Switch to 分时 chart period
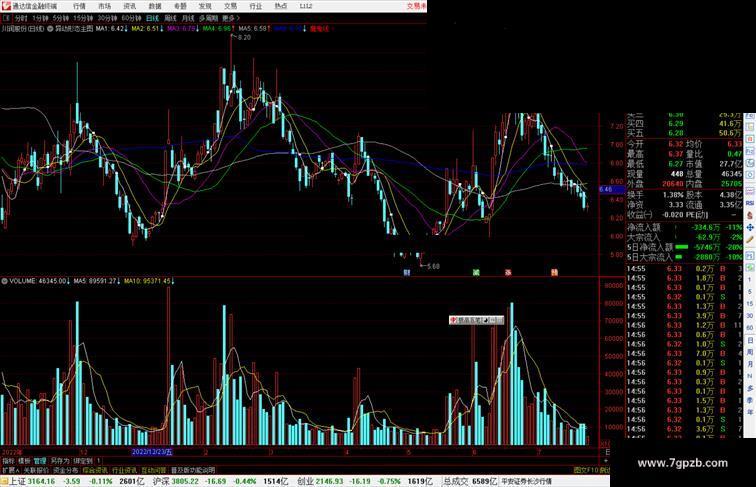This screenshot has width=756, height=487. pyautogui.click(x=21, y=18)
